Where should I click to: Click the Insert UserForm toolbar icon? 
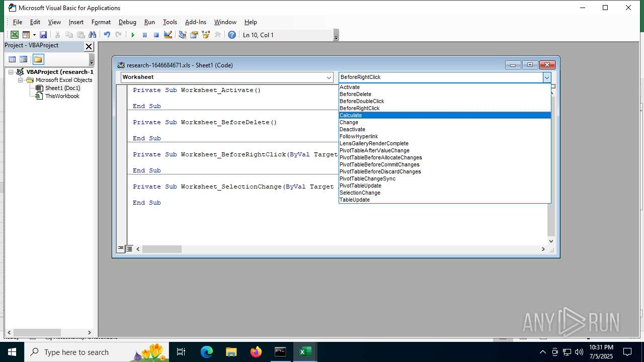(x=26, y=35)
